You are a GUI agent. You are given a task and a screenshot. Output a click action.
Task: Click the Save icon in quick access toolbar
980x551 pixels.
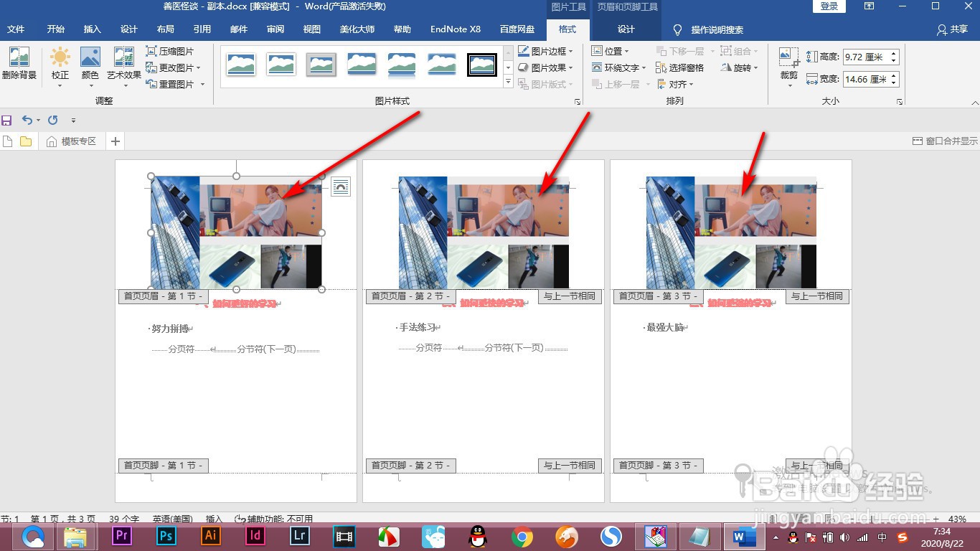7,121
